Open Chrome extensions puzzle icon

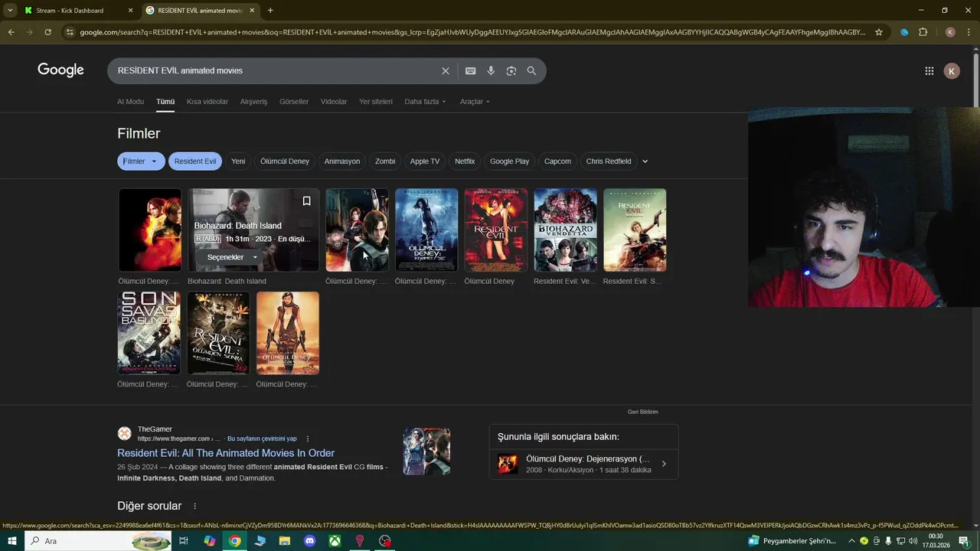pyautogui.click(x=923, y=32)
